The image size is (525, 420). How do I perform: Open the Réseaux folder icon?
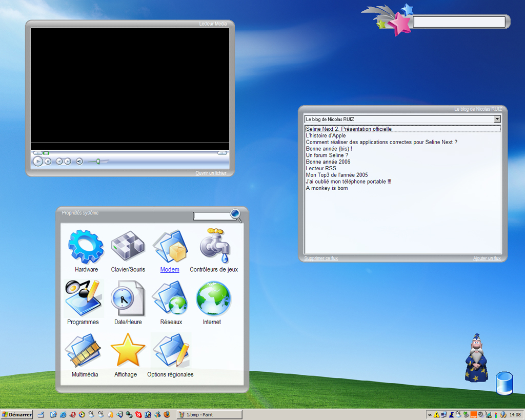170,298
